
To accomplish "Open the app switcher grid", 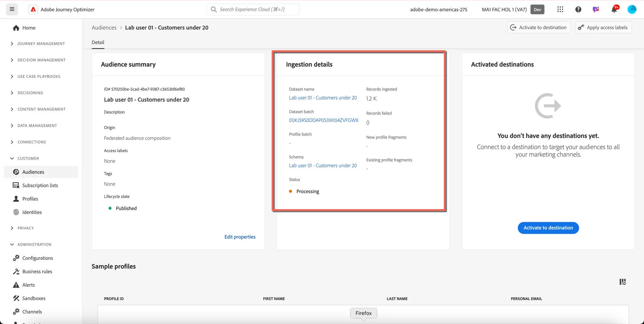I will pyautogui.click(x=560, y=10).
